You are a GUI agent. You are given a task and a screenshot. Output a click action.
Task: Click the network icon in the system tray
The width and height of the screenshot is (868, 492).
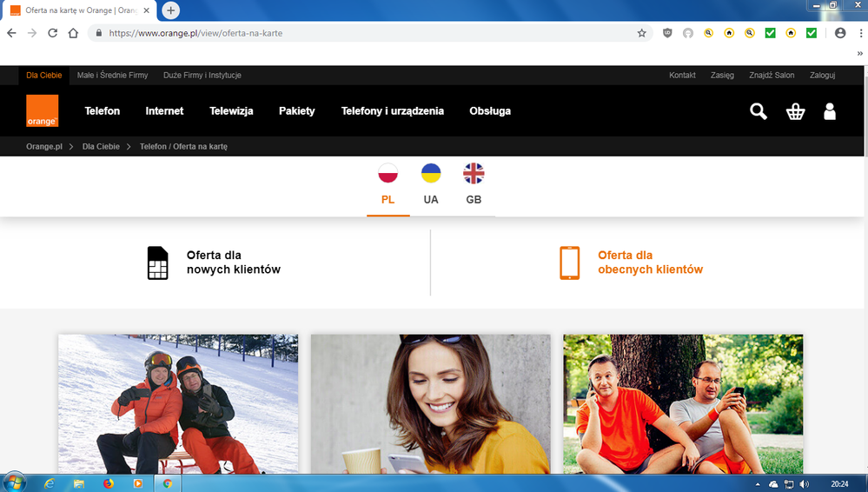click(x=789, y=484)
